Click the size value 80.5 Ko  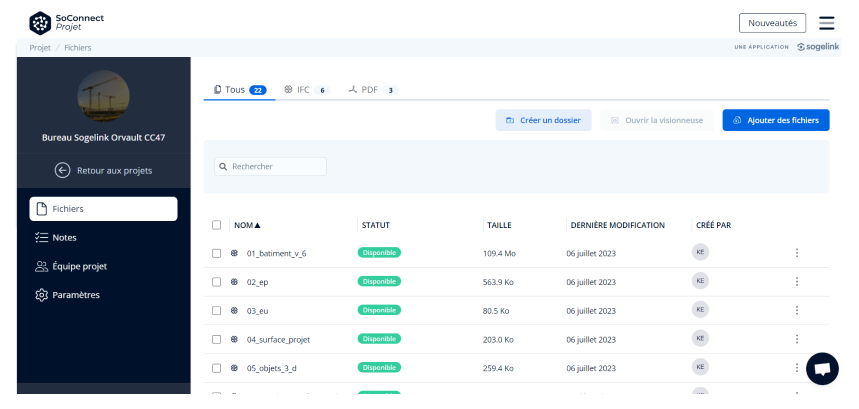pyautogui.click(x=496, y=311)
